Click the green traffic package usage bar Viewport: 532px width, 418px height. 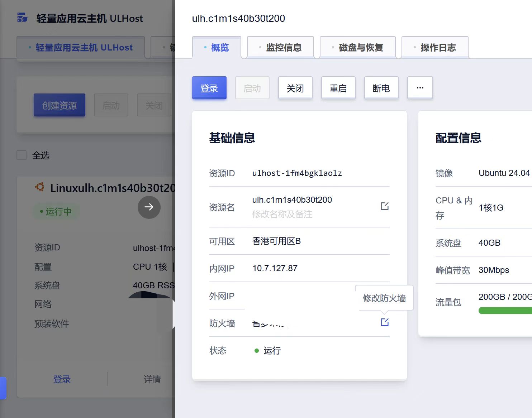tap(505, 311)
